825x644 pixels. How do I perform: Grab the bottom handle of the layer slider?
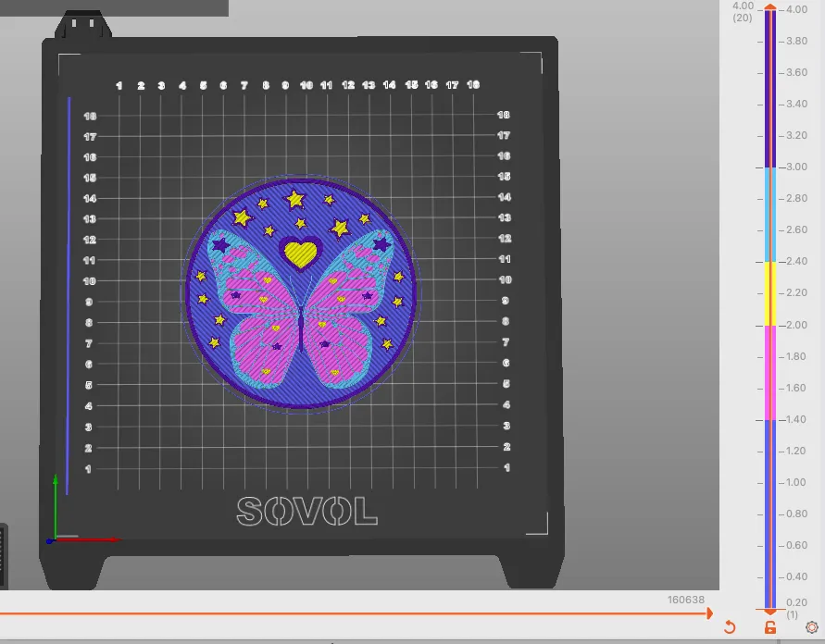(769, 611)
